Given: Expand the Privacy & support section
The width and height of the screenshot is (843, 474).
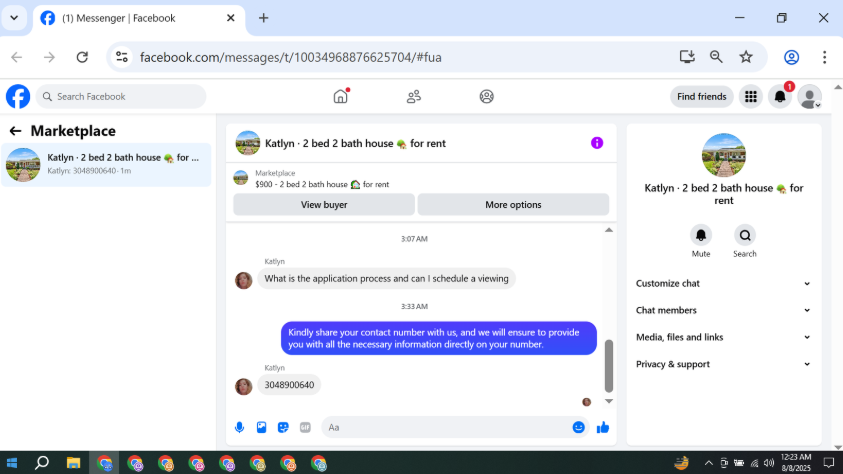Looking at the screenshot, I should [723, 364].
